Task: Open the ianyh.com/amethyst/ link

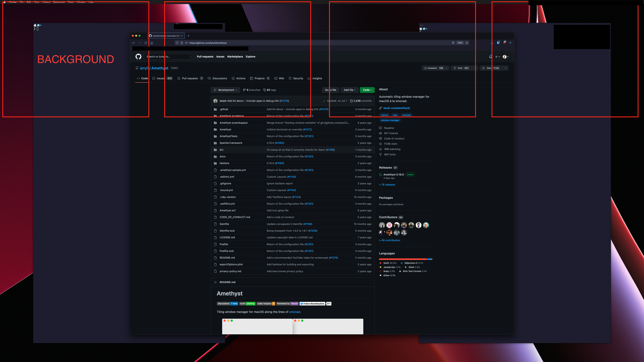Action: [x=397, y=108]
